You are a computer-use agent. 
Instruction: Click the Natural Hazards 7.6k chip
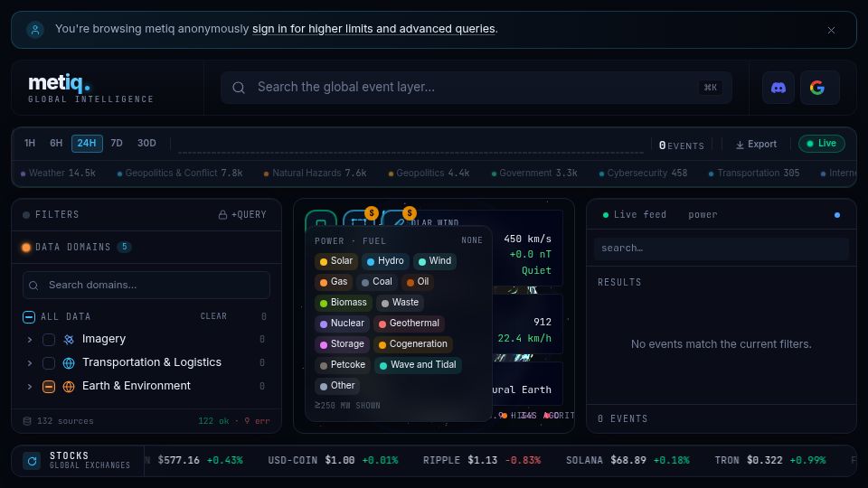[x=315, y=174]
